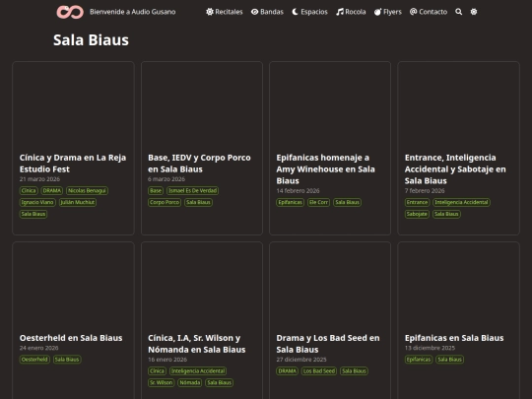Viewport: 532px width, 399px height.
Task: Click the DRAMA tag in La Reja card
Action: (52, 191)
